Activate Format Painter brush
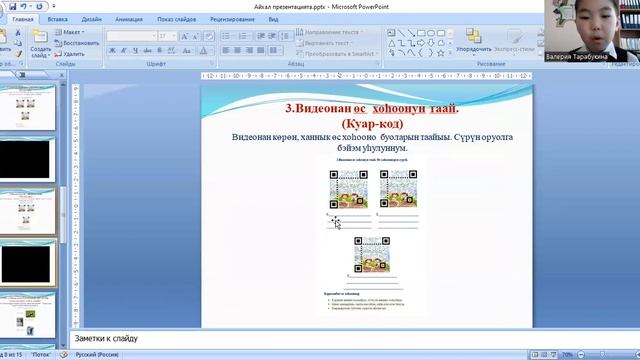640x360 pixels. [x=18, y=53]
